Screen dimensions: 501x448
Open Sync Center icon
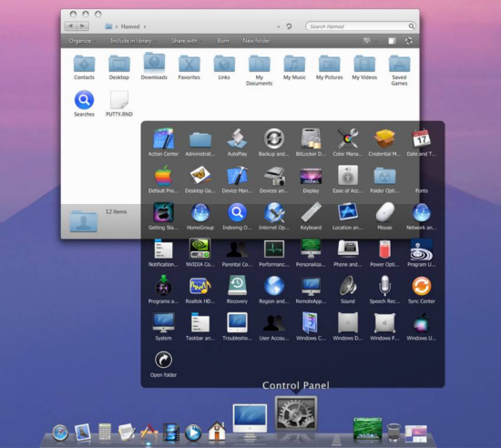422,286
